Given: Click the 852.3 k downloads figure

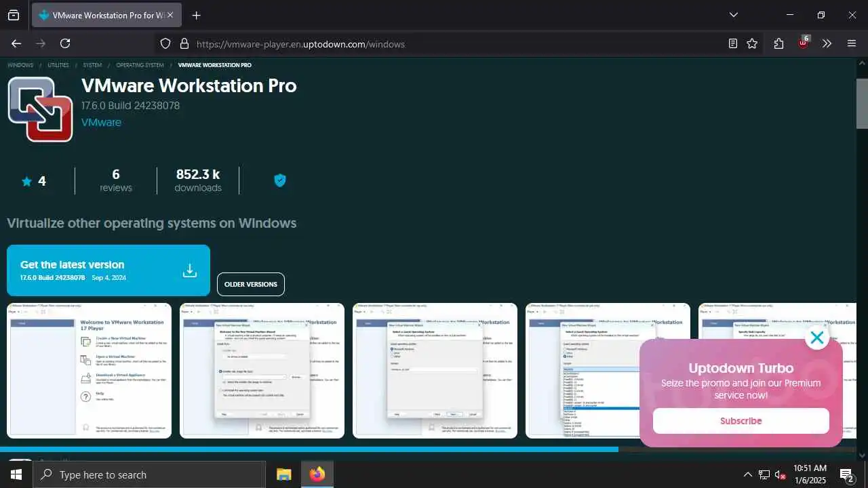Looking at the screenshot, I should pyautogui.click(x=198, y=180).
